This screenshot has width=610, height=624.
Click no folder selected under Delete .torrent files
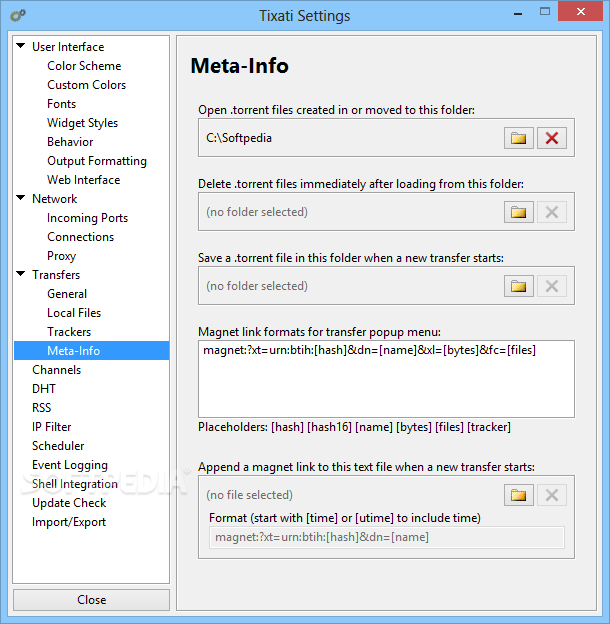[x=257, y=212]
